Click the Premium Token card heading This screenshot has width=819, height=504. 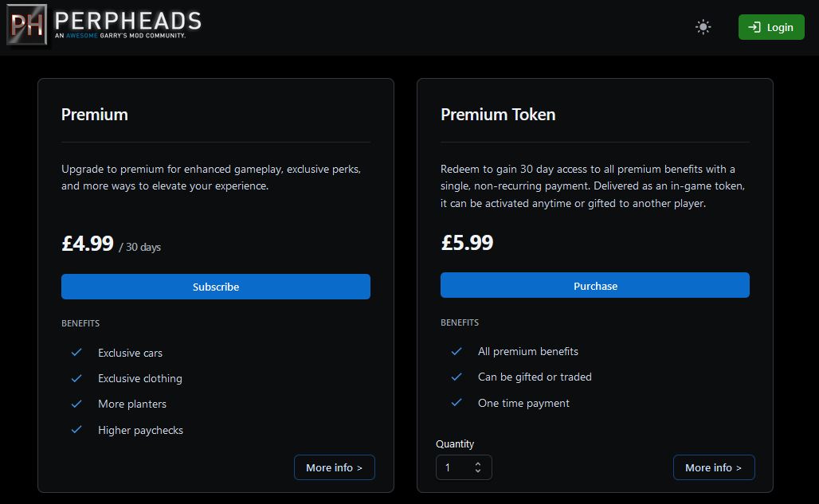click(x=498, y=115)
